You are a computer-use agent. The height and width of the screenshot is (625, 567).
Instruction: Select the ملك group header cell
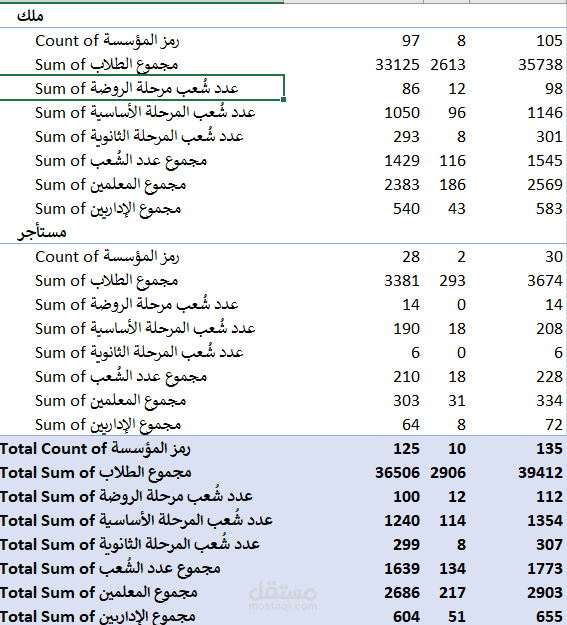point(30,16)
